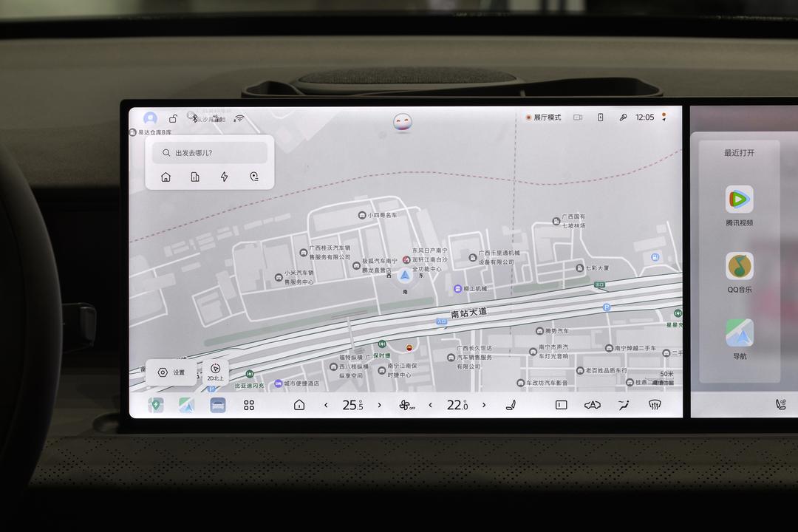The width and height of the screenshot is (798, 532).
Task: Tap the digital key status icon
Action: coord(623,117)
